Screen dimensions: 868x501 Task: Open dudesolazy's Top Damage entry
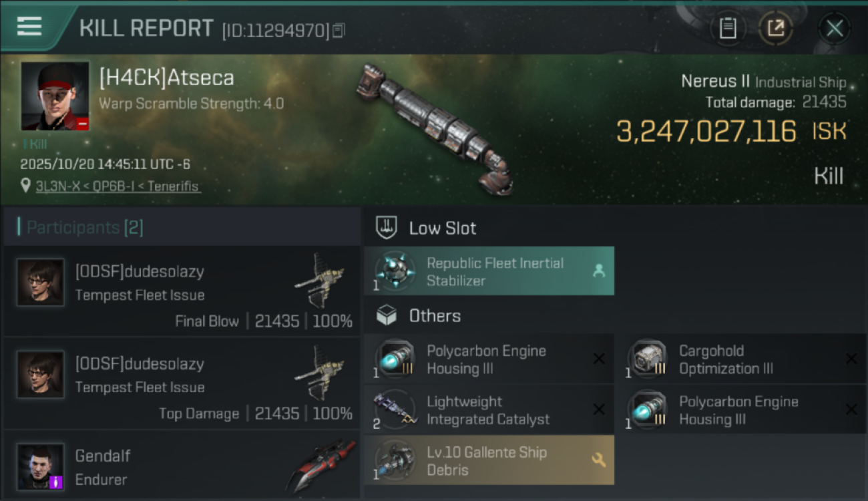(x=182, y=383)
